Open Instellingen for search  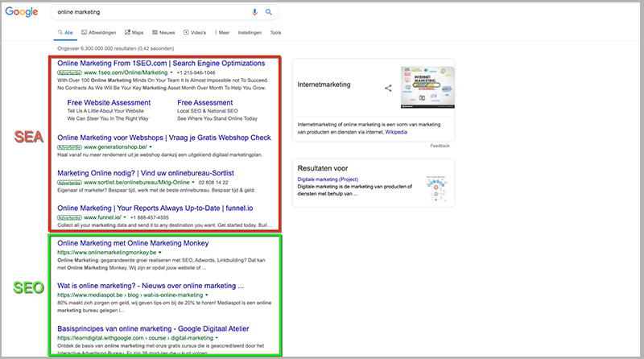tap(250, 33)
